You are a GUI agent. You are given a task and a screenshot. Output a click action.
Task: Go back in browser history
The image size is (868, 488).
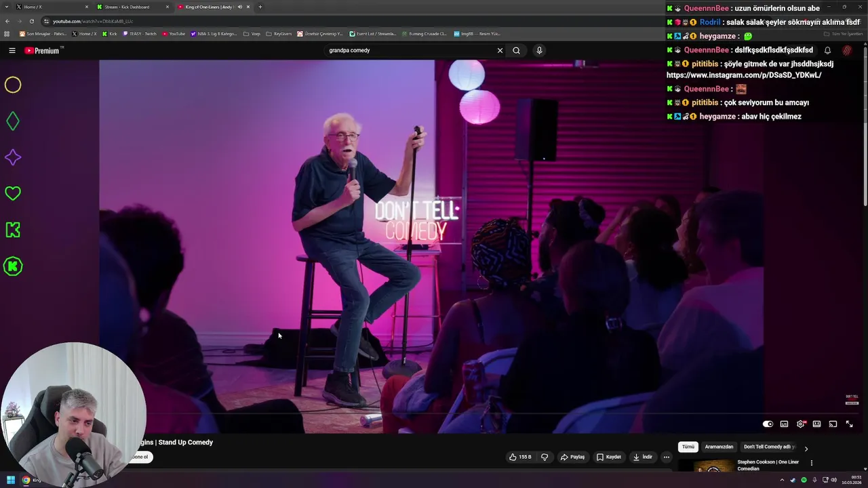tap(7, 21)
